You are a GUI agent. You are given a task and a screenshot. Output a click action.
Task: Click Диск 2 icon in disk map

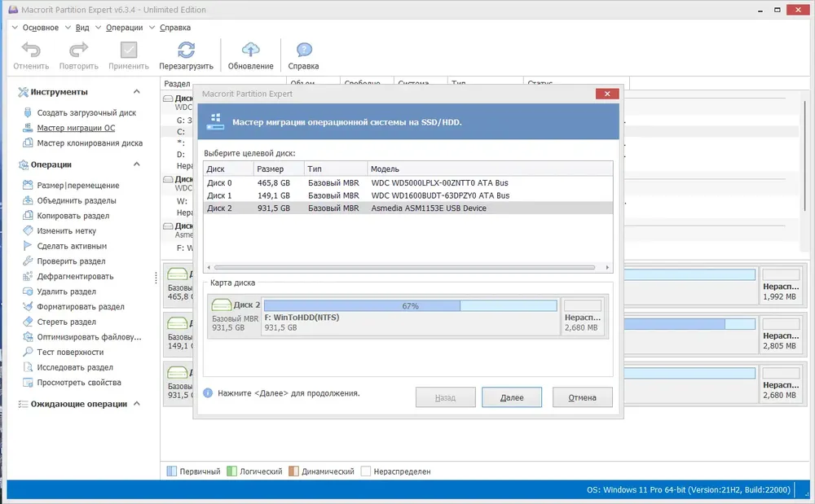tap(222, 305)
